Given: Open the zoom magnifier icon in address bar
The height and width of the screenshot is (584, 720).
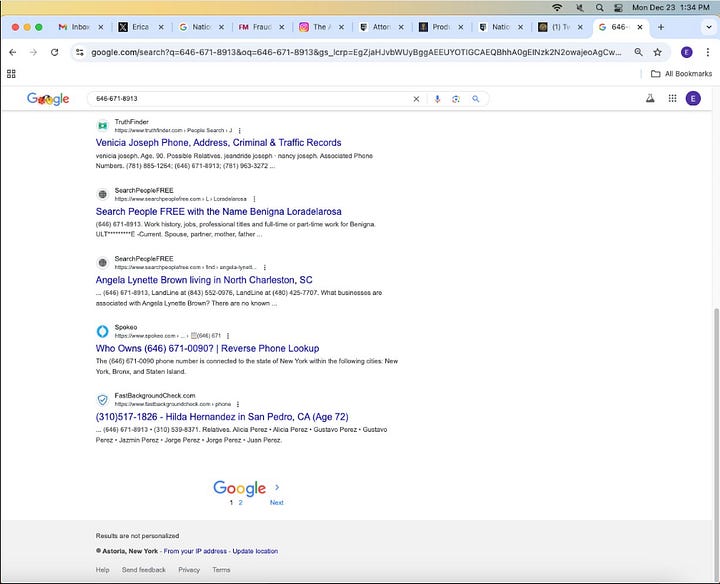Looking at the screenshot, I should 638,52.
